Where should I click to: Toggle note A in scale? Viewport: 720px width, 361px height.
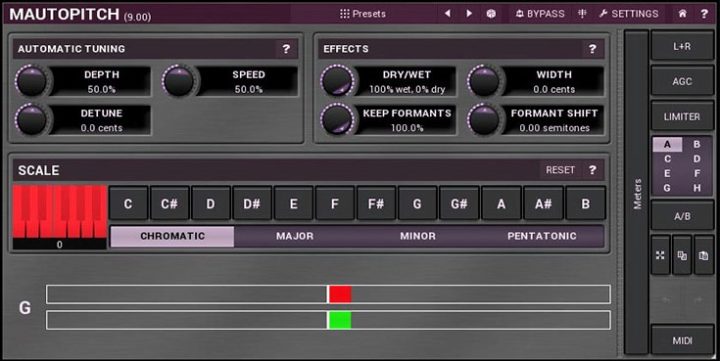(501, 203)
